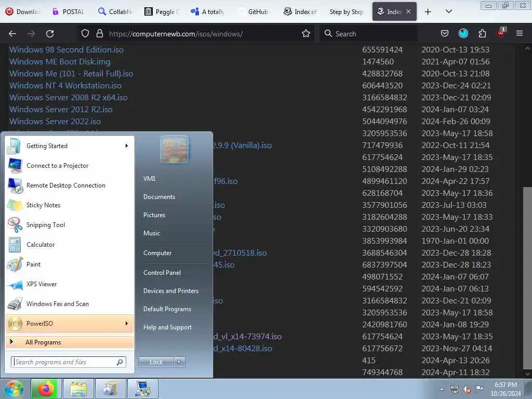Switch to the GitHub tab
This screenshot has height=399, width=532.
pos(254,12)
